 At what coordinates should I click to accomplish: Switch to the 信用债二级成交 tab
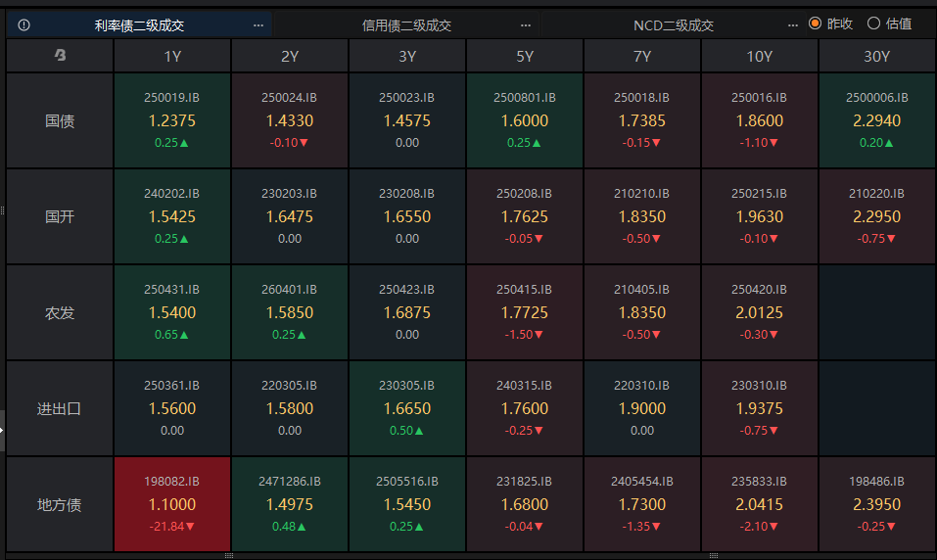pos(407,24)
